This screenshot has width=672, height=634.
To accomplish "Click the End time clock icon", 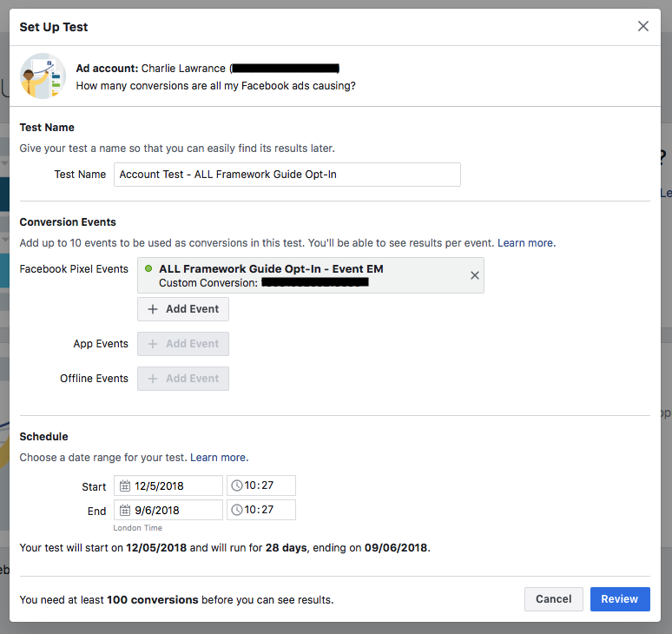I will coord(236,510).
